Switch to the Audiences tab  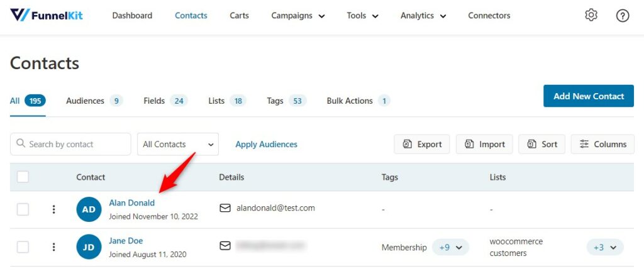94,101
